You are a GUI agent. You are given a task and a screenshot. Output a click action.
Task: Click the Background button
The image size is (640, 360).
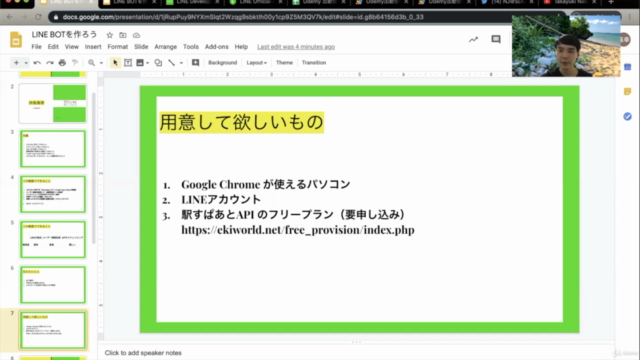pos(222,62)
